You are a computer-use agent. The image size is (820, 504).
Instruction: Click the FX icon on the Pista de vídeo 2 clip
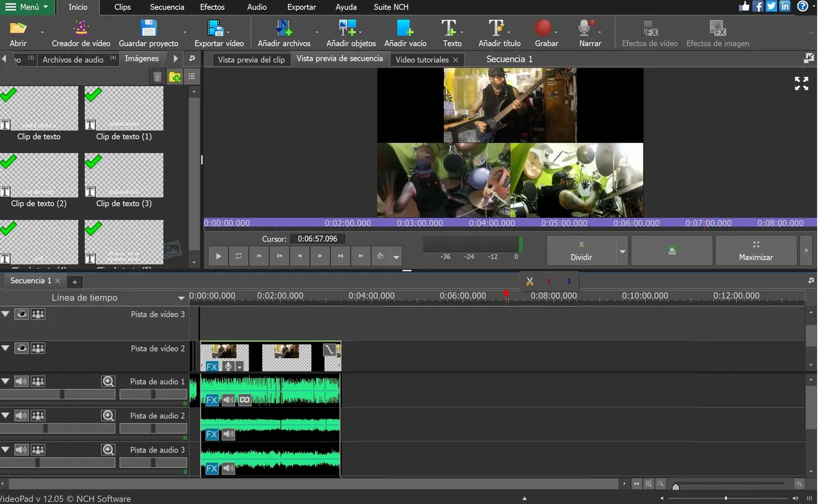[211, 367]
